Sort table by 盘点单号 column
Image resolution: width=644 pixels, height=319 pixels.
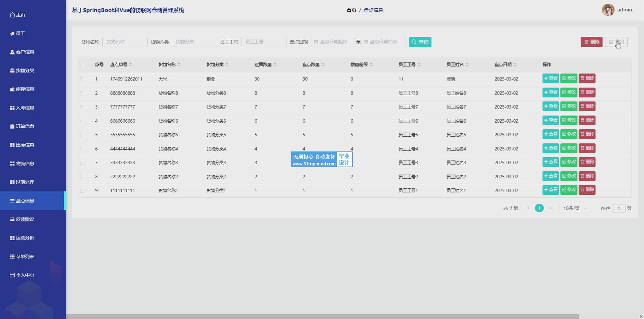pos(130,65)
